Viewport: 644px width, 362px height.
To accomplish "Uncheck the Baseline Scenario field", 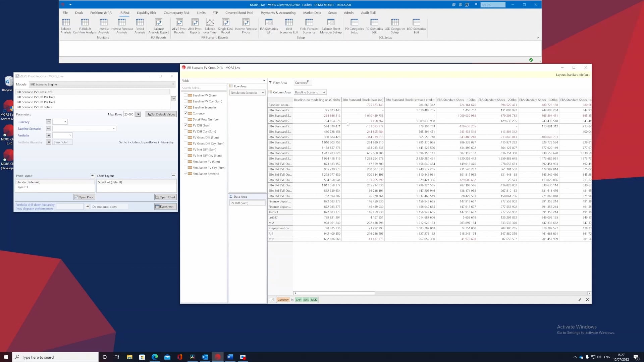I will pyautogui.click(x=186, y=107).
